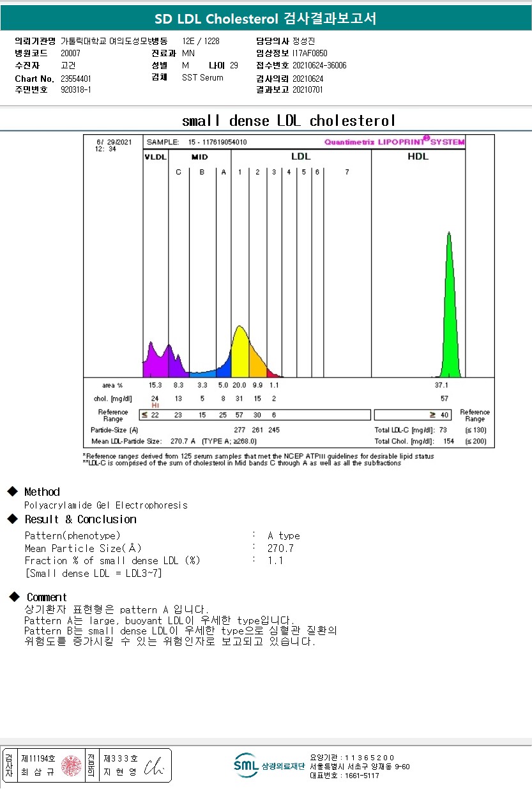Click the LDL subfraction column label '7'
The width and height of the screenshot is (532, 789).
click(347, 172)
